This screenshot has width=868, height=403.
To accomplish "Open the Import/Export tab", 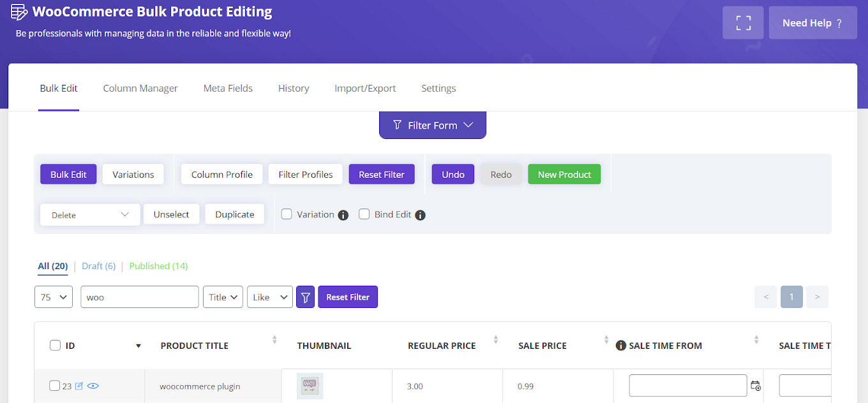I will 365,89.
